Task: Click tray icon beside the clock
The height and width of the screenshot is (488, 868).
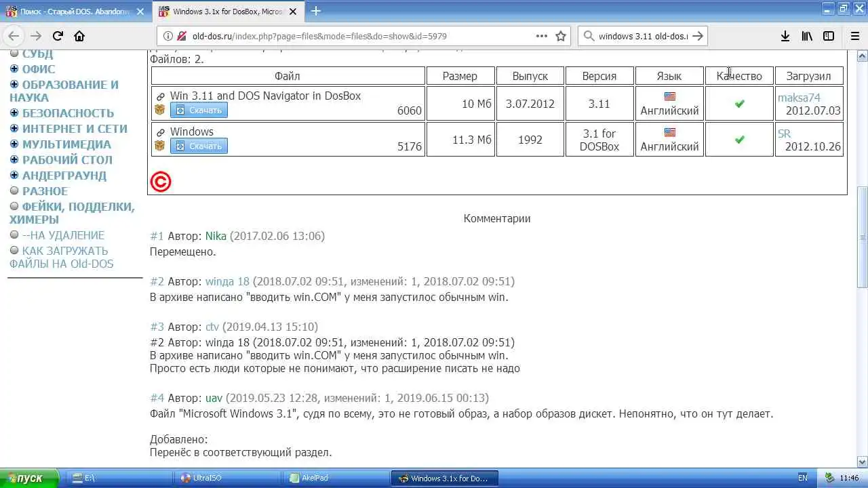Action: [829, 478]
